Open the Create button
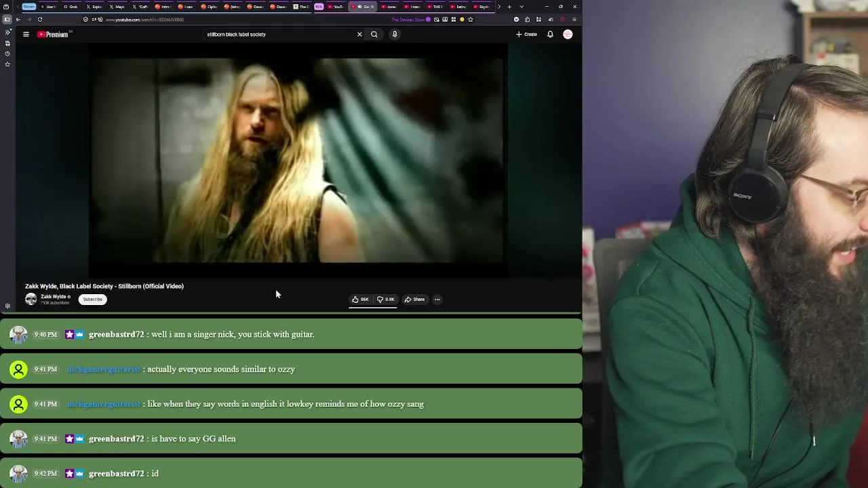This screenshot has height=488, width=868. (526, 35)
